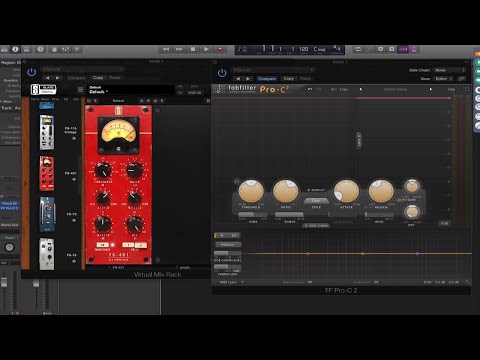Click the Rewind transport button

point(166,49)
